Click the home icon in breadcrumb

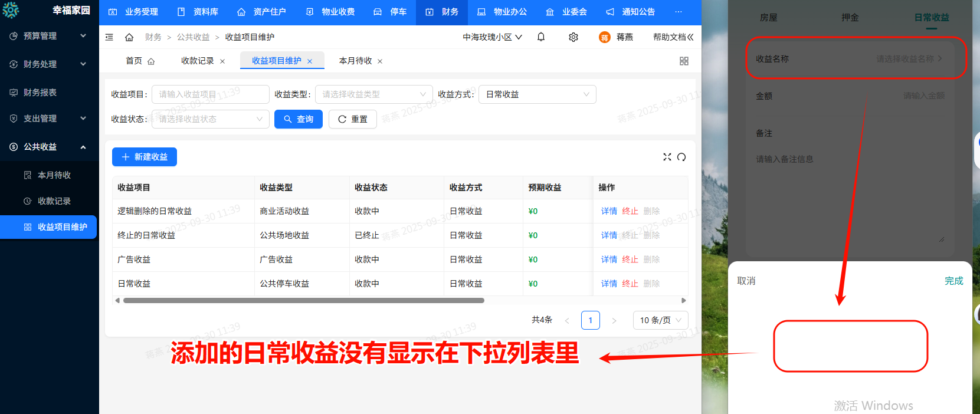(129, 37)
